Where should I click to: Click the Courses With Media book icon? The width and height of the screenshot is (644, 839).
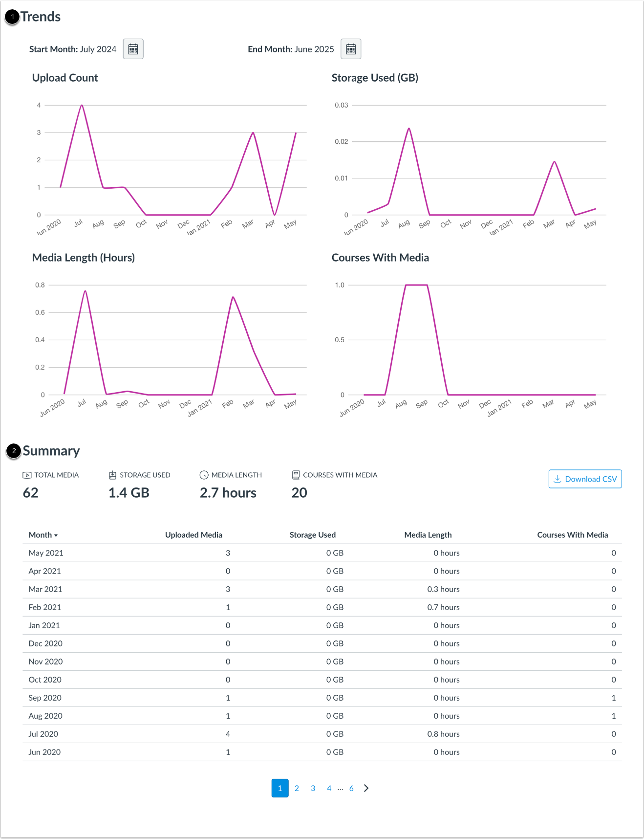296,474
